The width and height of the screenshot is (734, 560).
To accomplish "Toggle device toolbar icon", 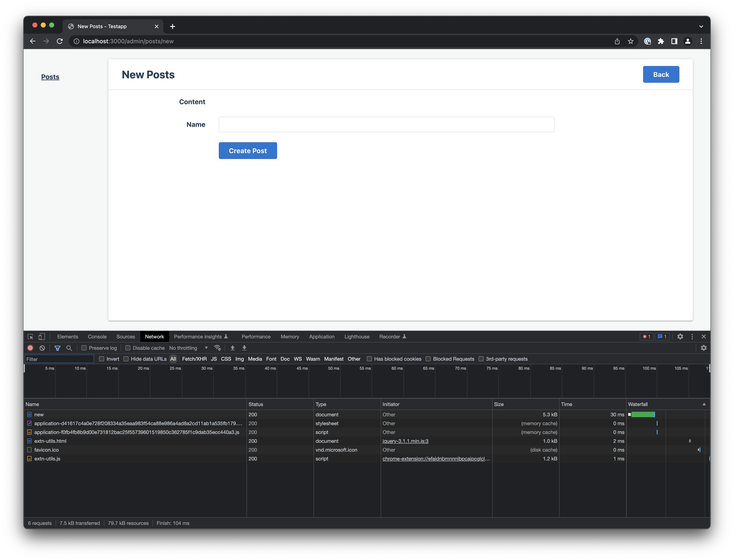I will tap(42, 336).
